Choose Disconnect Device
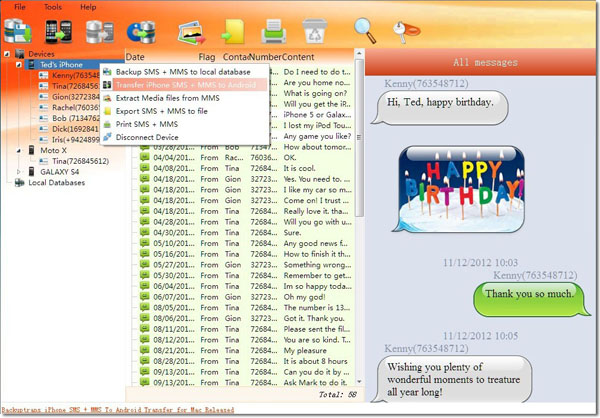This screenshot has height=418, width=600. (184, 137)
